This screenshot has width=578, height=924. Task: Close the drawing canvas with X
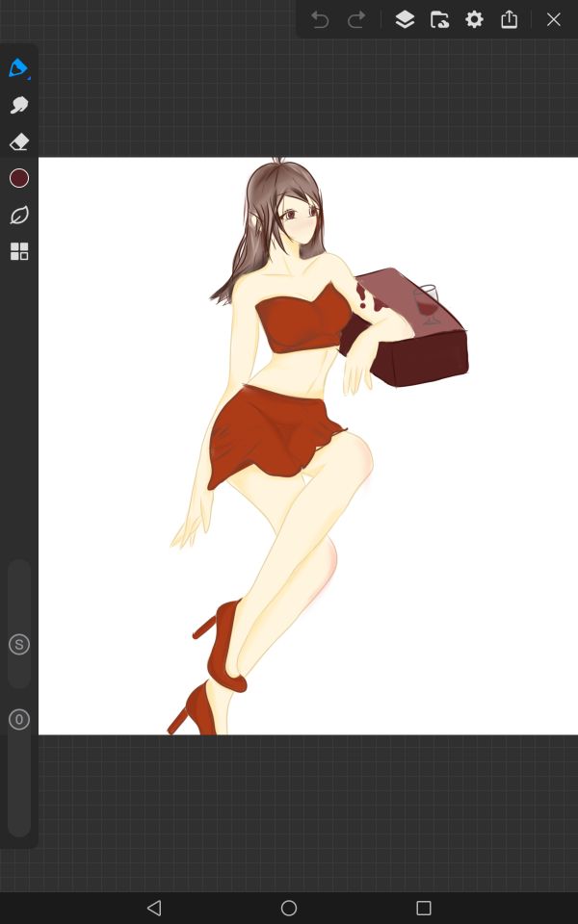point(553,19)
